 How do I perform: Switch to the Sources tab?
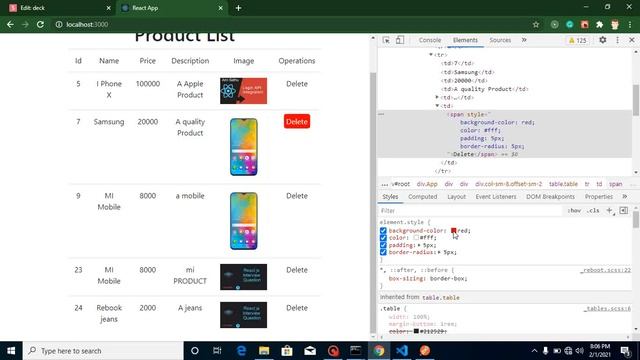coord(500,40)
